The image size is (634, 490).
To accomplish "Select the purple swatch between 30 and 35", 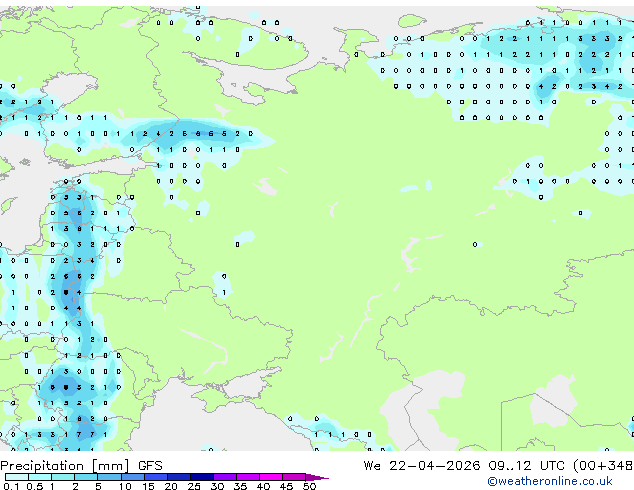I will pyautogui.click(x=224, y=477).
